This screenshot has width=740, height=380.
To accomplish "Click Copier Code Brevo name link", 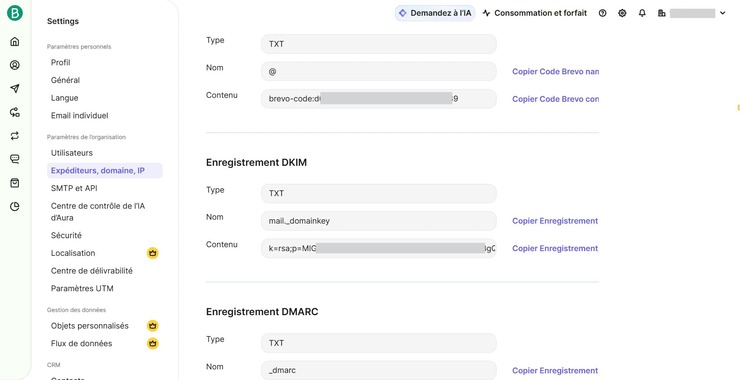I will click(555, 72).
